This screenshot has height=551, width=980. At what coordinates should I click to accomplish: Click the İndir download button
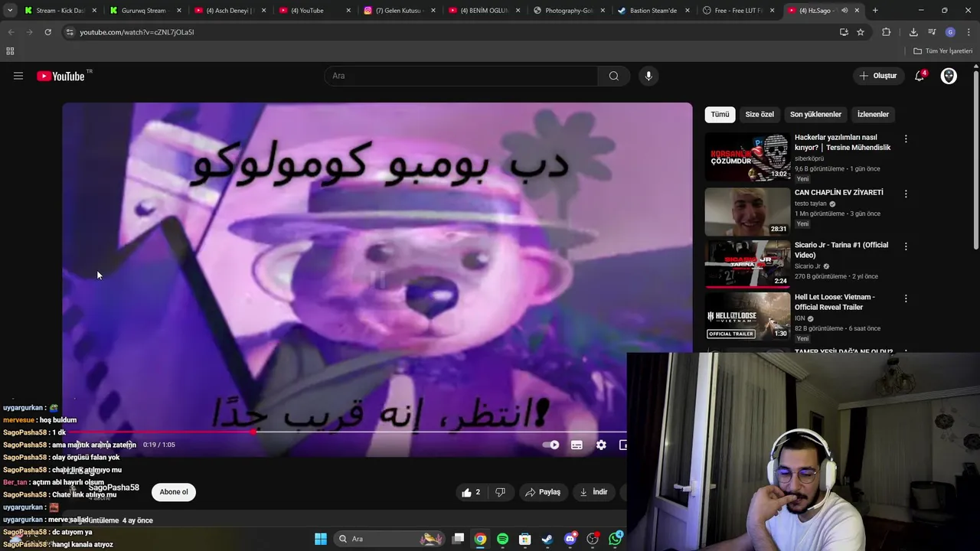click(x=593, y=492)
